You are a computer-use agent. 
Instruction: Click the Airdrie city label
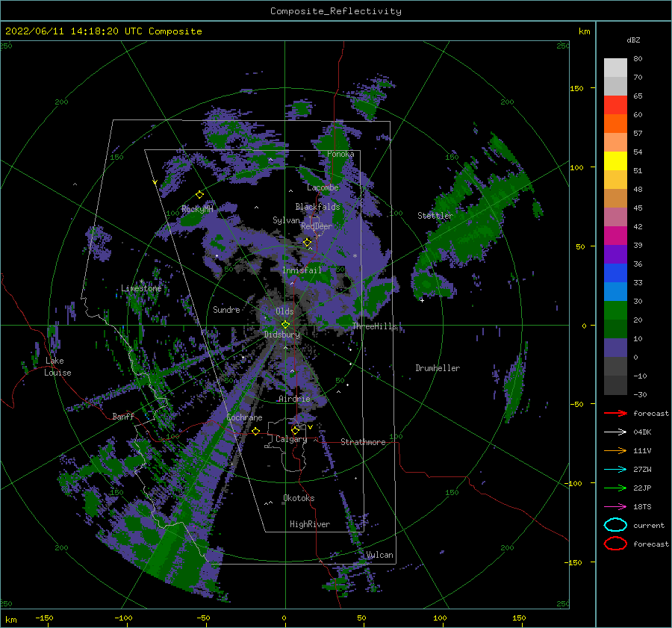[294, 399]
